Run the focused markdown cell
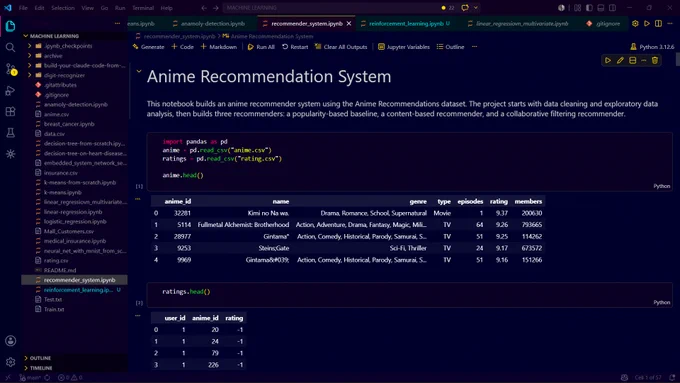This screenshot has height=383, width=680. [x=608, y=61]
